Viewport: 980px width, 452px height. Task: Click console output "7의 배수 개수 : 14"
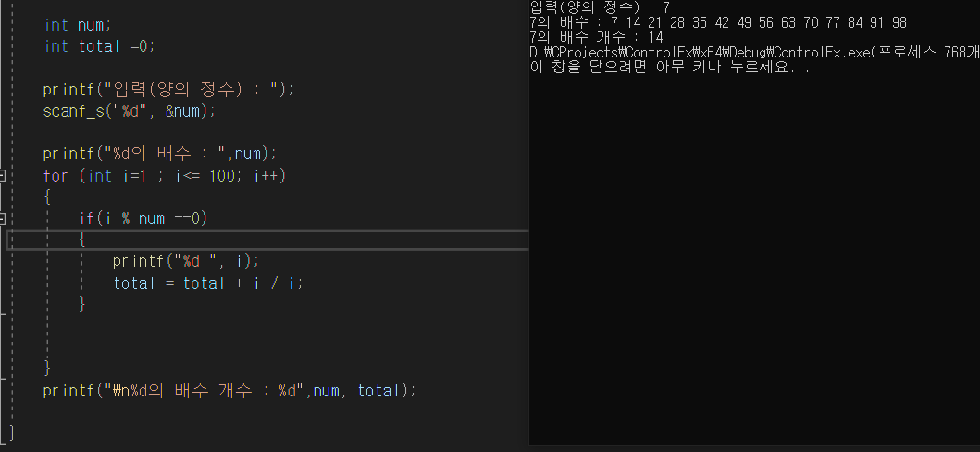coord(596,37)
